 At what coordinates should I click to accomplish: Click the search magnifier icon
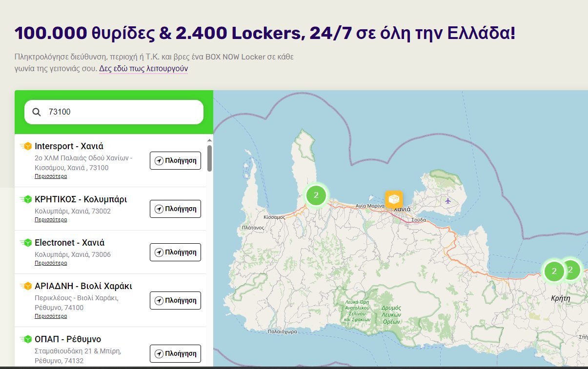point(37,112)
